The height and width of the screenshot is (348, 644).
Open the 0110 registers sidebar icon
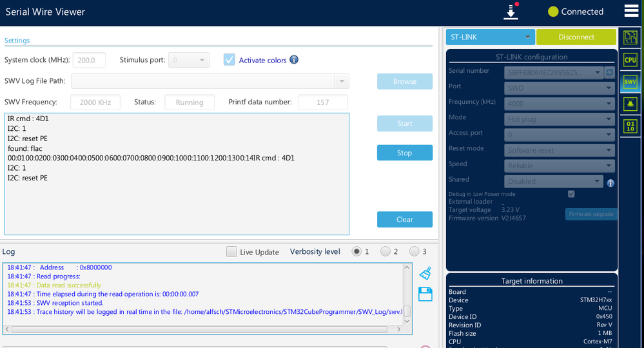(630, 126)
